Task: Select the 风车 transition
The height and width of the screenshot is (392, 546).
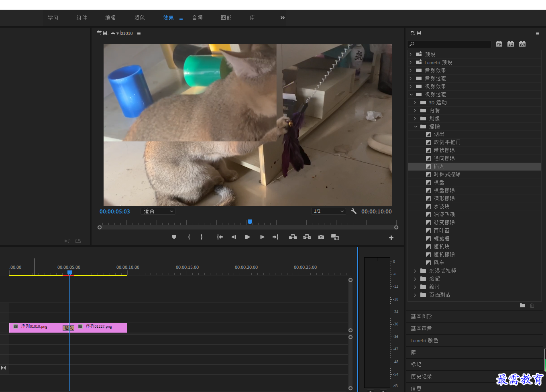Action: pos(439,263)
